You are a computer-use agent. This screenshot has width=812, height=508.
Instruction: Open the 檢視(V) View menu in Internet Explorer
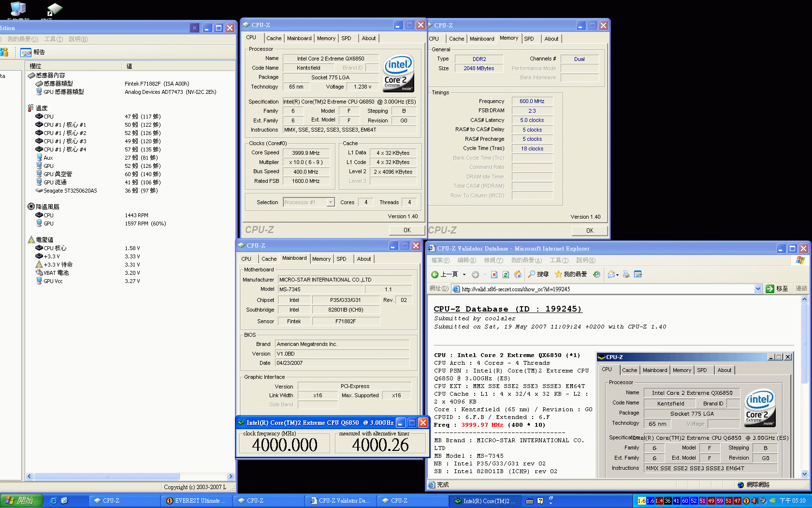pos(493,260)
